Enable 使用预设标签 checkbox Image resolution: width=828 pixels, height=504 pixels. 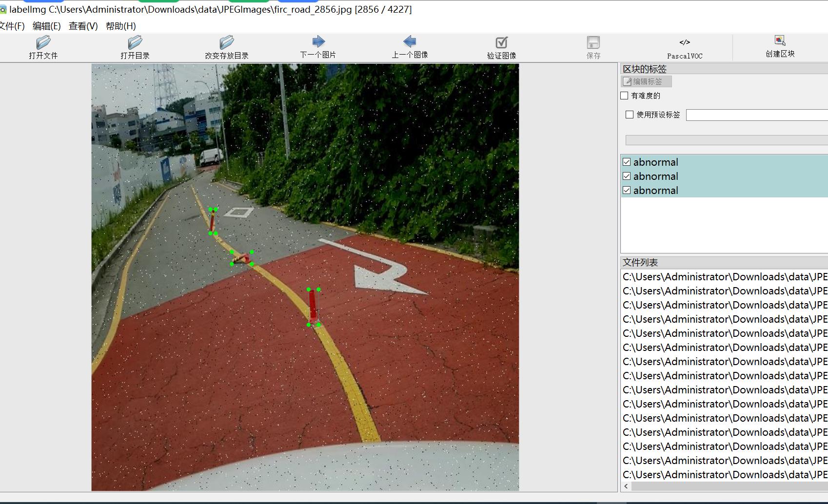click(x=630, y=115)
